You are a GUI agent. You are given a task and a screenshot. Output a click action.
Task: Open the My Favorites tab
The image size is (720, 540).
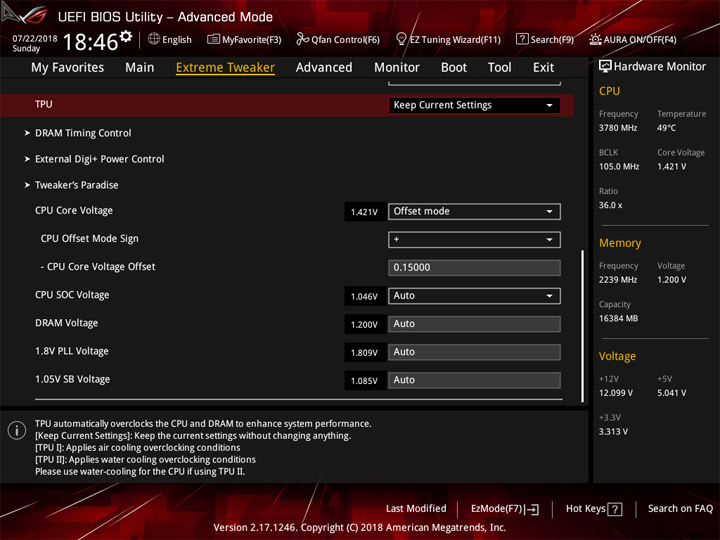(68, 68)
